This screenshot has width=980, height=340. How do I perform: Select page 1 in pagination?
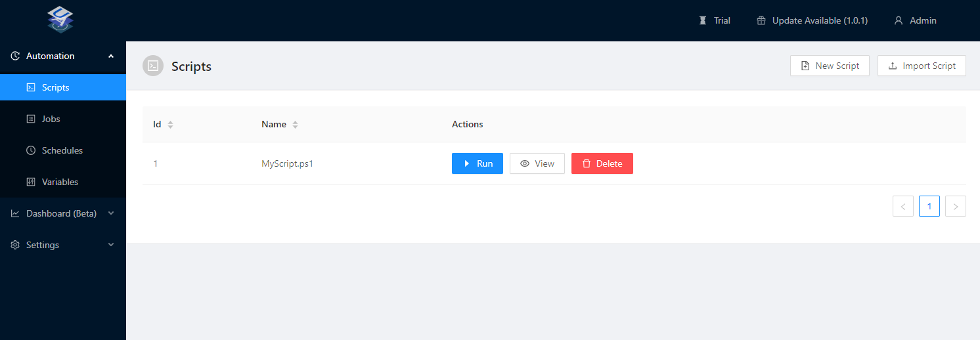click(929, 206)
